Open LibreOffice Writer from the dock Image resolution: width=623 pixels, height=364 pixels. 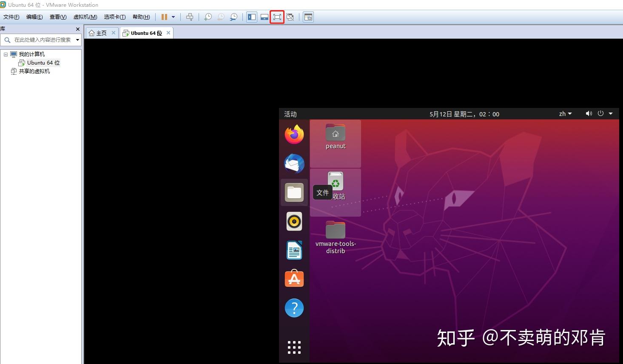point(294,250)
